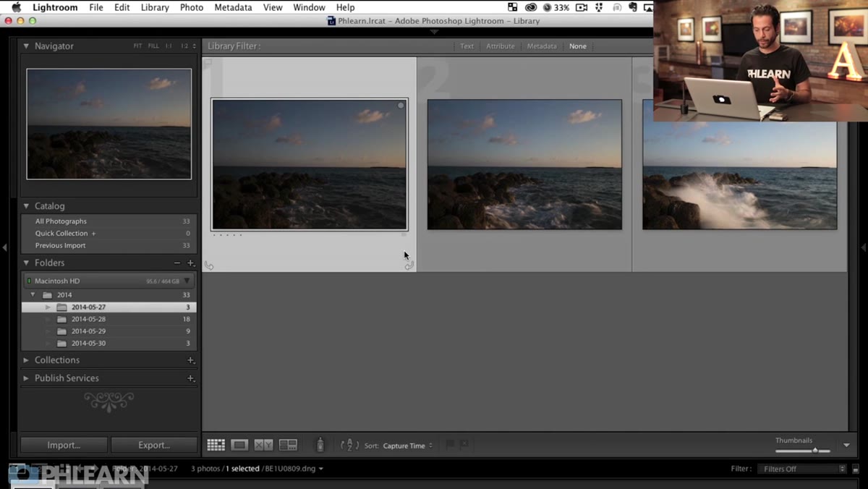Click the right panel show arrow
Image resolution: width=868 pixels, height=489 pixels.
pos(863,247)
